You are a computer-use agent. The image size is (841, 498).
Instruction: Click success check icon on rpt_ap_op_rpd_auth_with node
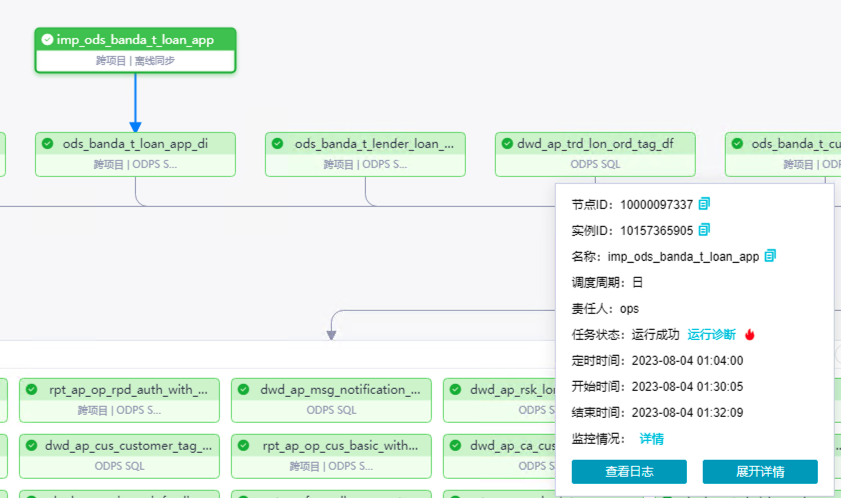pos(32,389)
